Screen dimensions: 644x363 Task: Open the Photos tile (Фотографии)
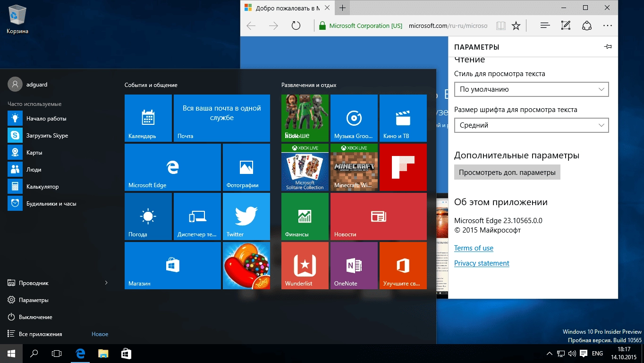click(246, 167)
